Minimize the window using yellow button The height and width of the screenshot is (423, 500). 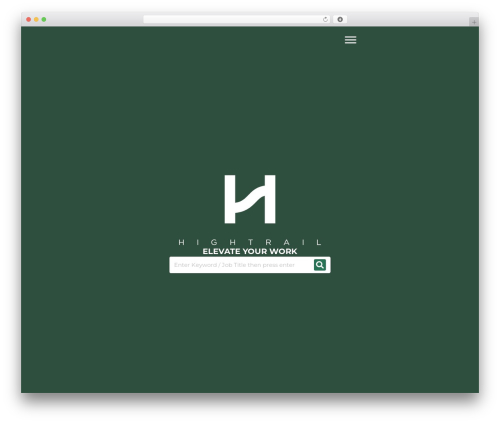[36, 20]
